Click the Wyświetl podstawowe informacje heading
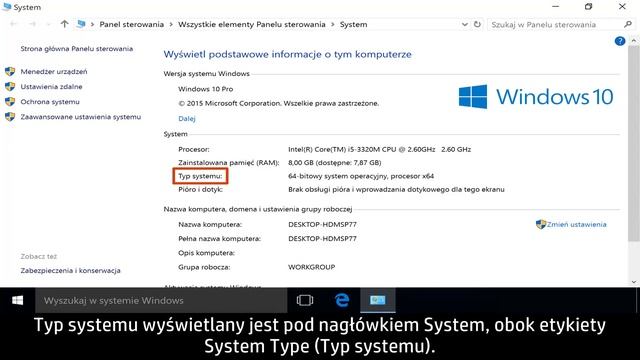 pyautogui.click(x=287, y=54)
